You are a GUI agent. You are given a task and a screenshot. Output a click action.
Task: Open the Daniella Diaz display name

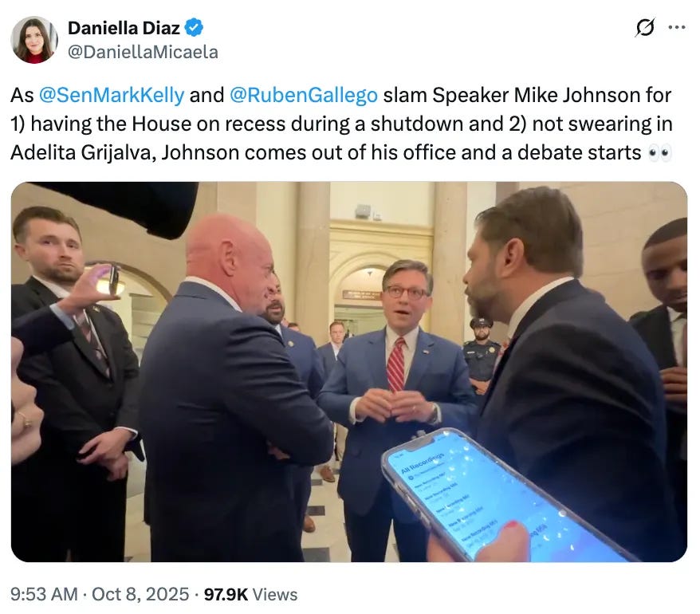124,28
